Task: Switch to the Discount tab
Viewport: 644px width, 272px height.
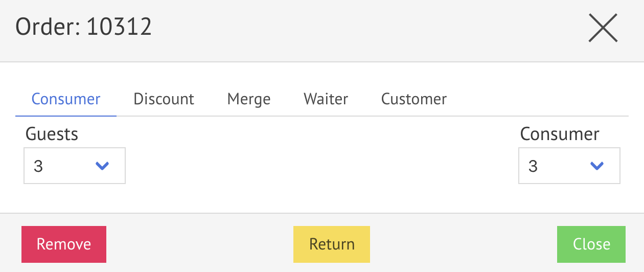Action: [164, 99]
